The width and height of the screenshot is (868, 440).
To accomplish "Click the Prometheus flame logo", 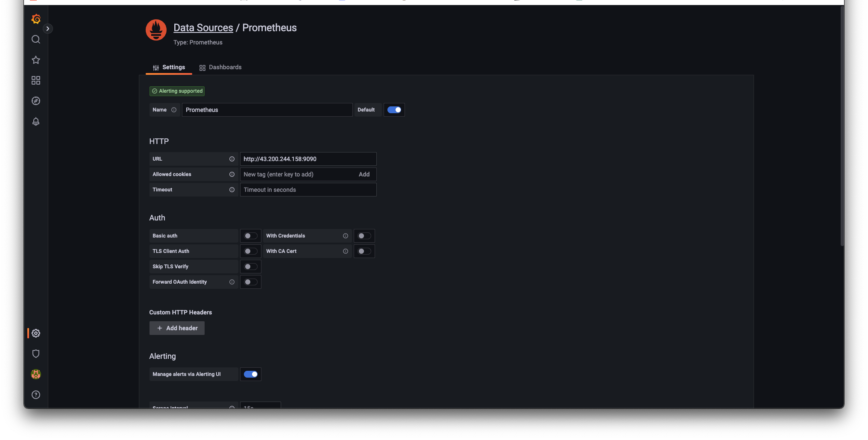I will coord(156,30).
